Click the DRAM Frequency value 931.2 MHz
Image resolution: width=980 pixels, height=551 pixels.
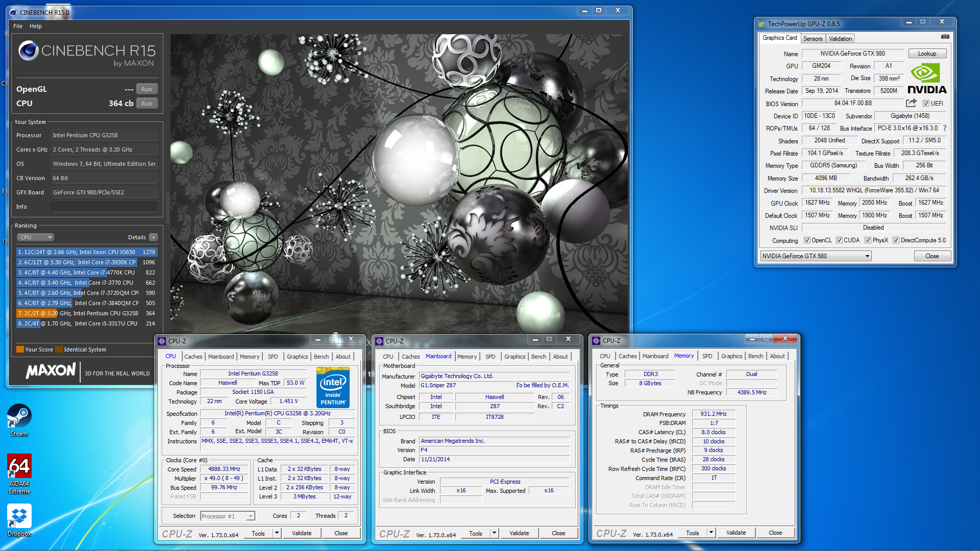(x=714, y=414)
